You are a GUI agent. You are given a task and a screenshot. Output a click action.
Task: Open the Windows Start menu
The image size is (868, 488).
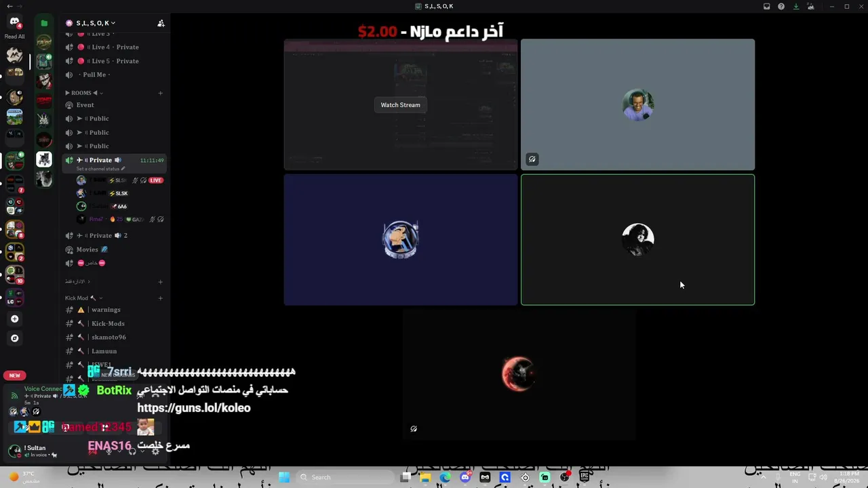[284, 477]
